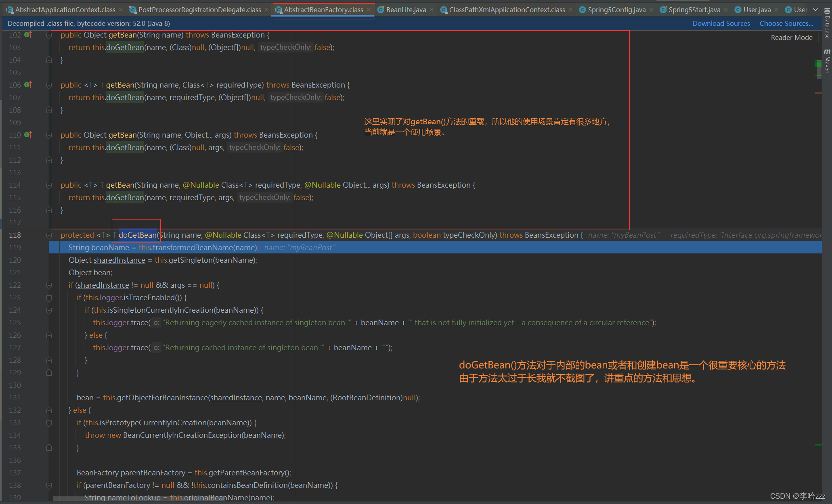This screenshot has width=832, height=504.
Task: Close the AbstractBeanFactory.class tab
Action: coord(369,10)
